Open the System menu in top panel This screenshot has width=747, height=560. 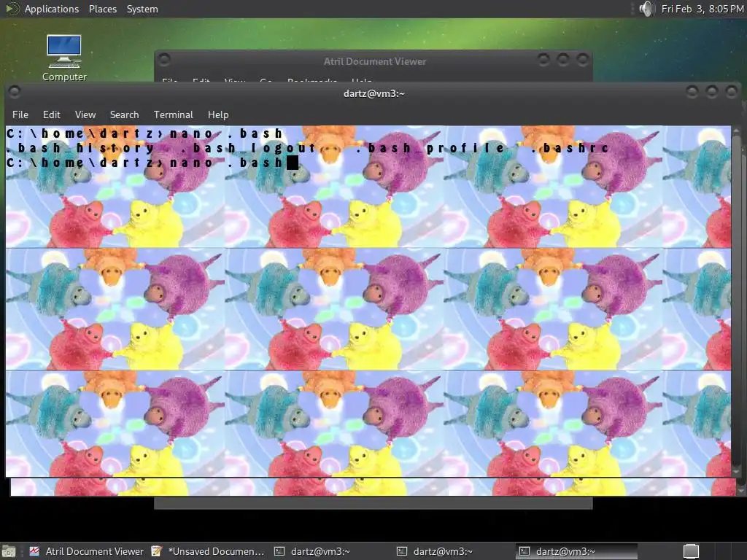point(142,9)
